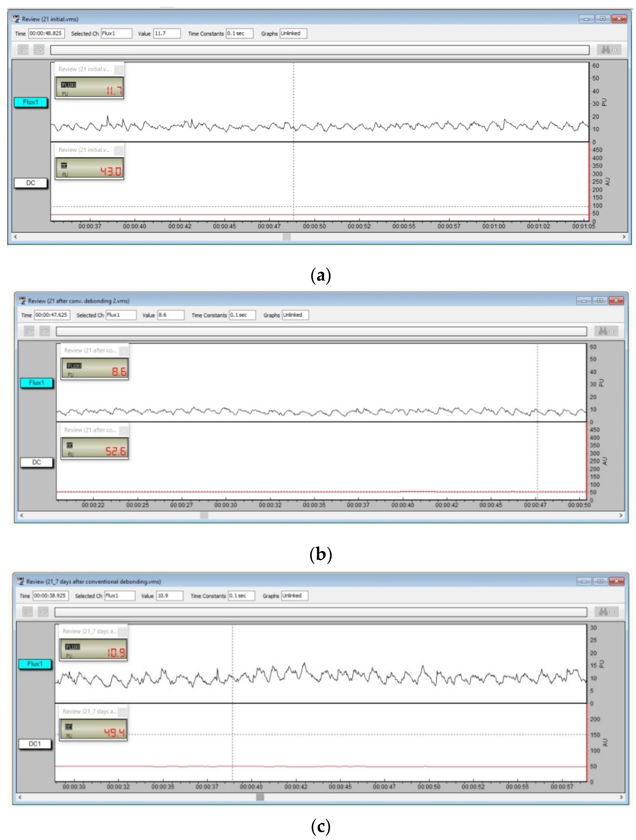
Task: Click back arrow in '21 after conv. debonding 2' window
Action: tap(29, 331)
